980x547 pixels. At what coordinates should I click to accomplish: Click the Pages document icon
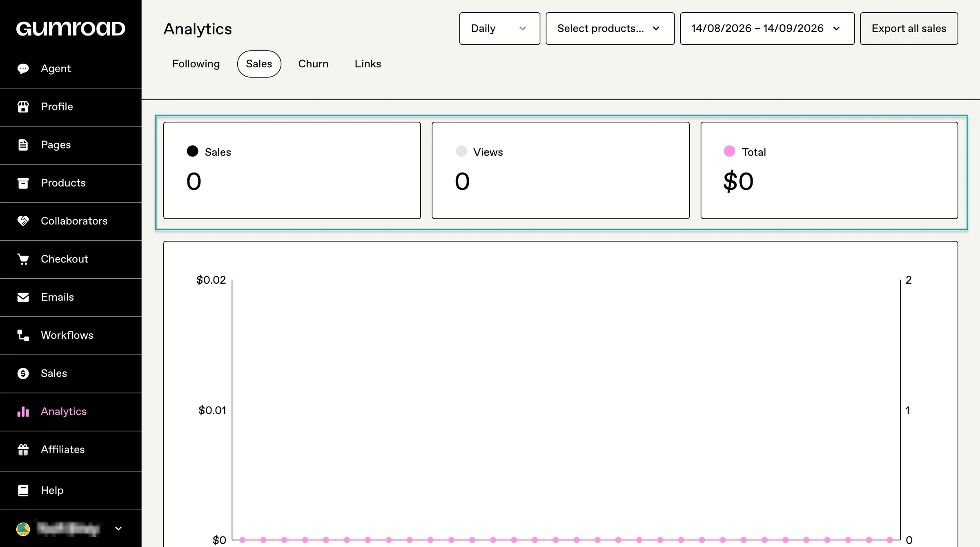point(23,145)
